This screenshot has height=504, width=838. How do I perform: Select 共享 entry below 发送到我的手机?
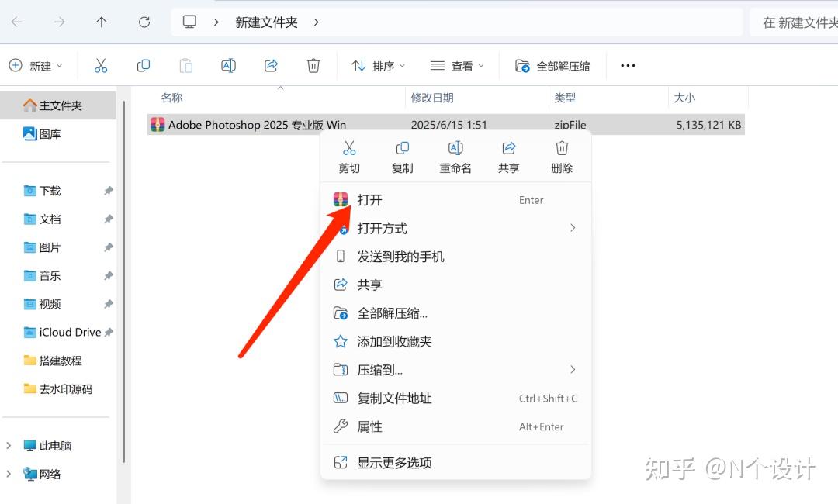(456, 285)
